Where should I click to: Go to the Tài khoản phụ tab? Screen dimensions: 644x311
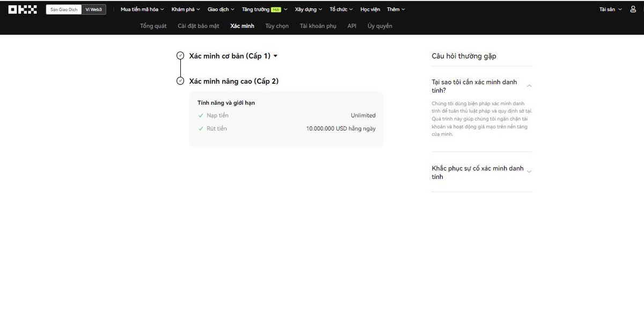(318, 26)
